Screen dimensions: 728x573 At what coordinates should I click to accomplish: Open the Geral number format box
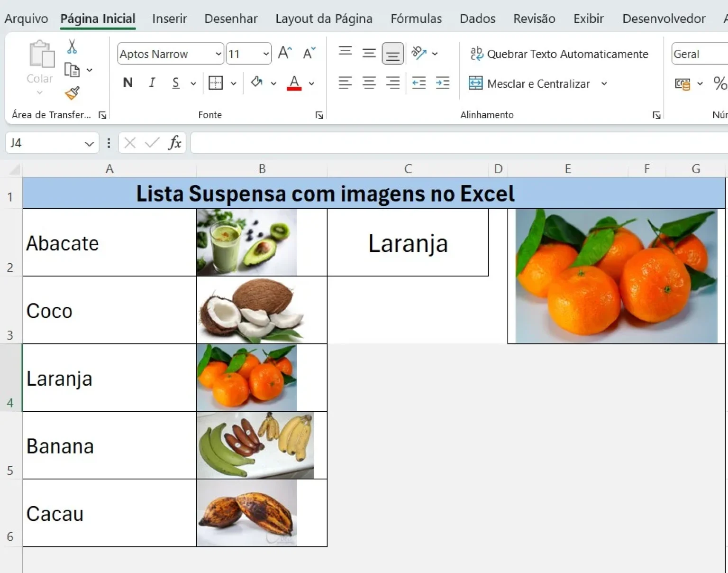700,54
